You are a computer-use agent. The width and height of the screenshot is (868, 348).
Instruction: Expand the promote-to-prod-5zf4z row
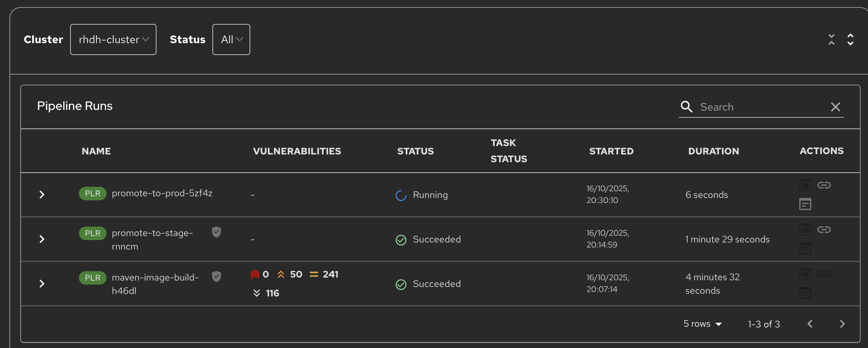pos(42,195)
